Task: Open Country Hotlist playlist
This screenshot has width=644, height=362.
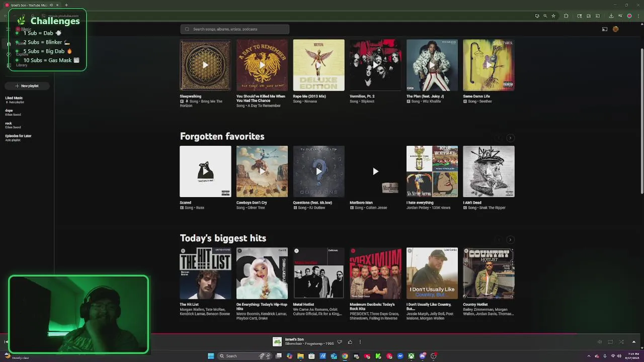Action: point(489,273)
